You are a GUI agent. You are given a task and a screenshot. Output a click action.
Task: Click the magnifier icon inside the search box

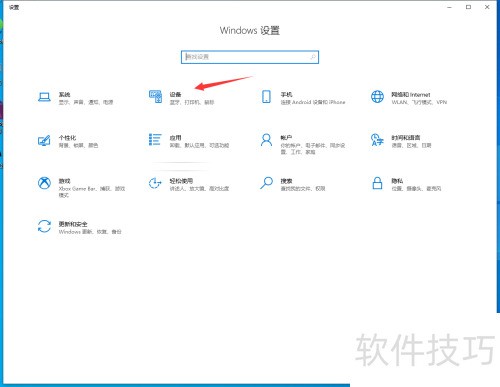tap(313, 57)
